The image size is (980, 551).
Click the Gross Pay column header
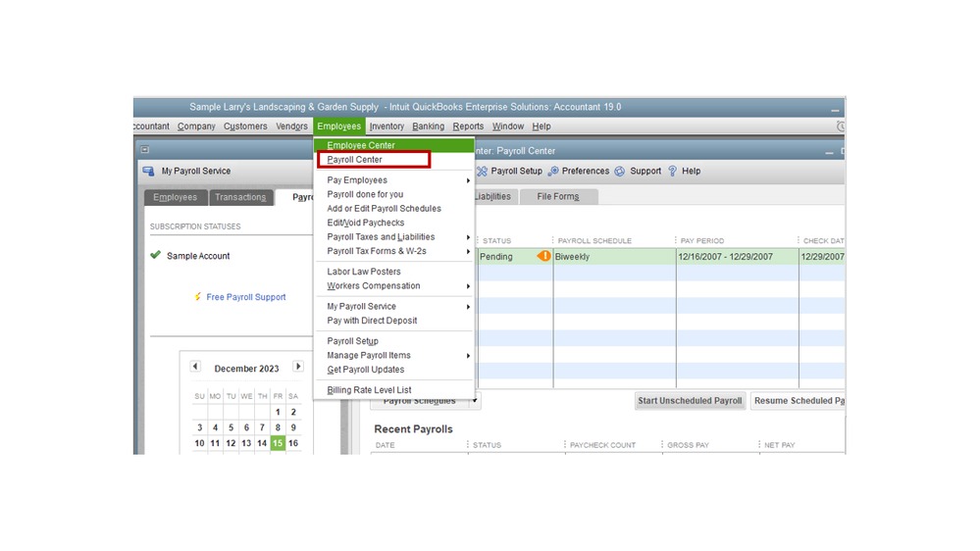pos(688,445)
